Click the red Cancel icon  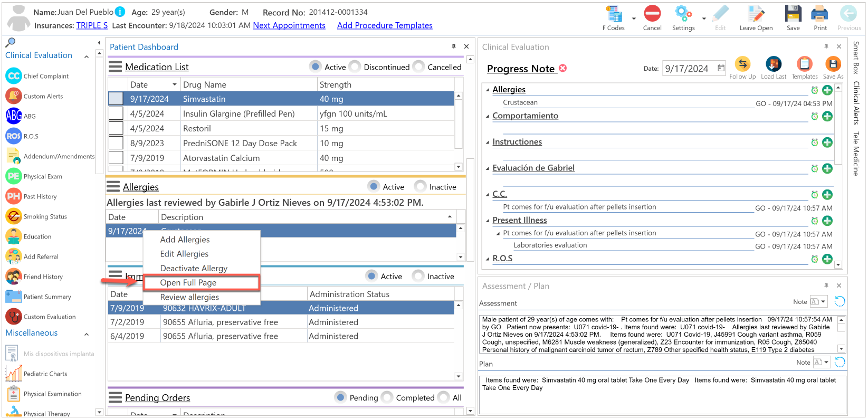[x=652, y=14]
